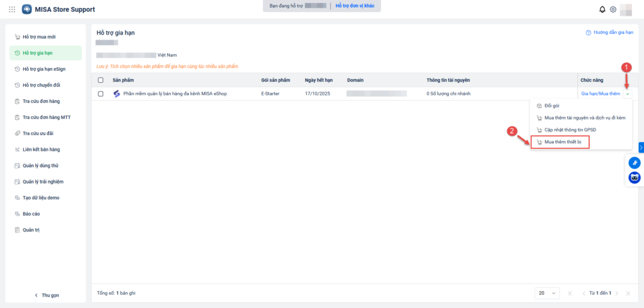Click the Tra cứu đơn hàng icon

(x=17, y=101)
